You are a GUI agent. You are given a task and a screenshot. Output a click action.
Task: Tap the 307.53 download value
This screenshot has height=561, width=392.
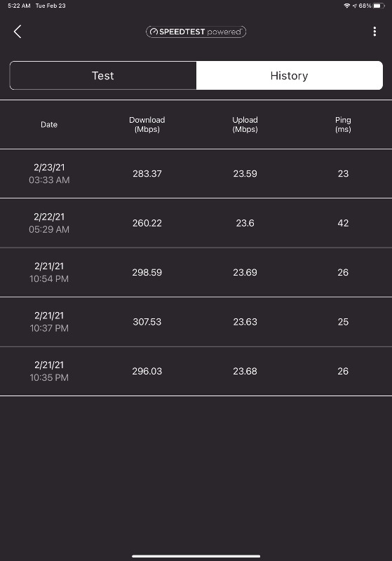coord(147,322)
